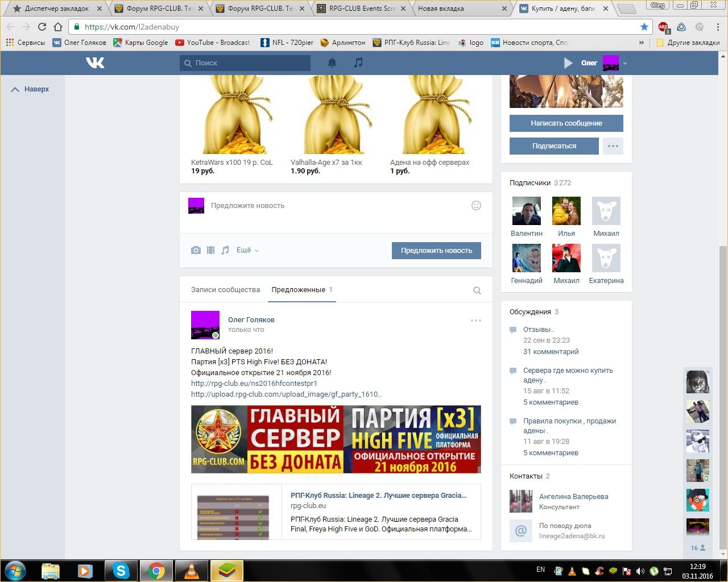Open subscriber Геннадий's avatar
This screenshot has height=582, width=728.
pos(527,258)
